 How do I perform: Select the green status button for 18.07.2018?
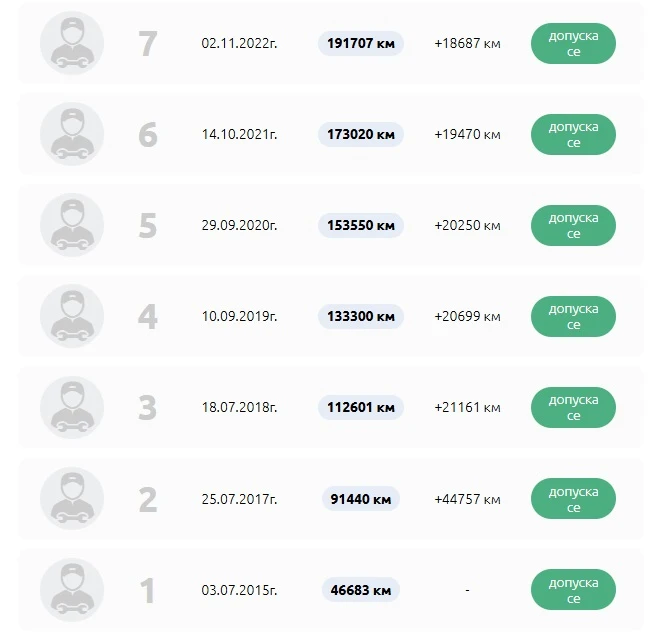pos(573,407)
